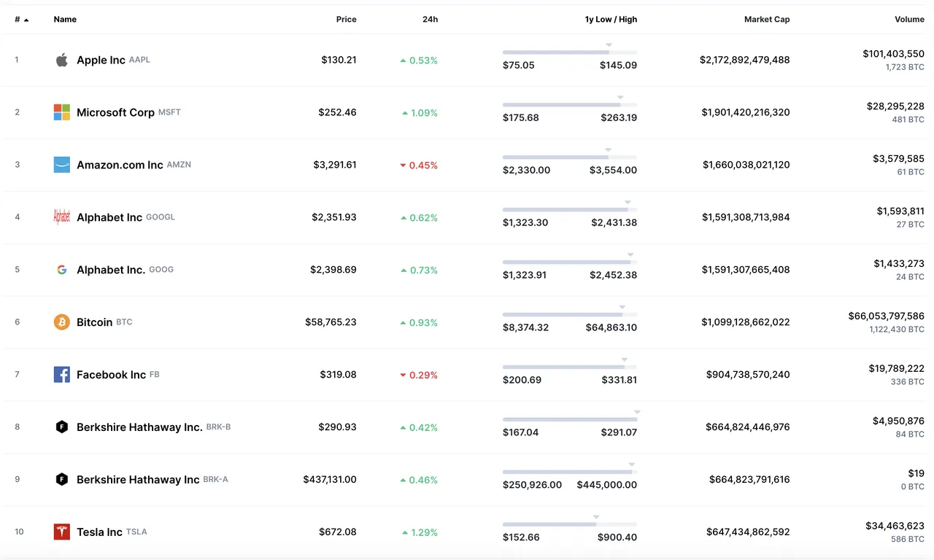The height and width of the screenshot is (560, 934).
Task: Open Alphabet Inc in the GOOGL row
Action: (x=109, y=217)
